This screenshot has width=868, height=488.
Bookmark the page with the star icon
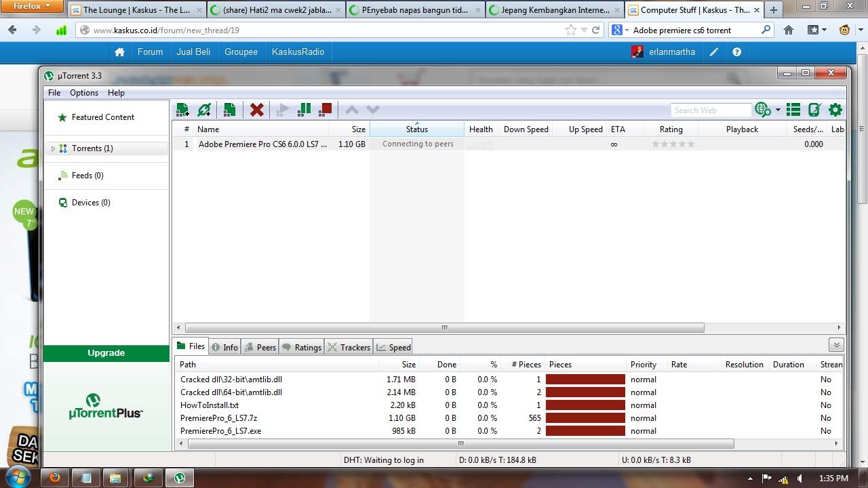[571, 30]
